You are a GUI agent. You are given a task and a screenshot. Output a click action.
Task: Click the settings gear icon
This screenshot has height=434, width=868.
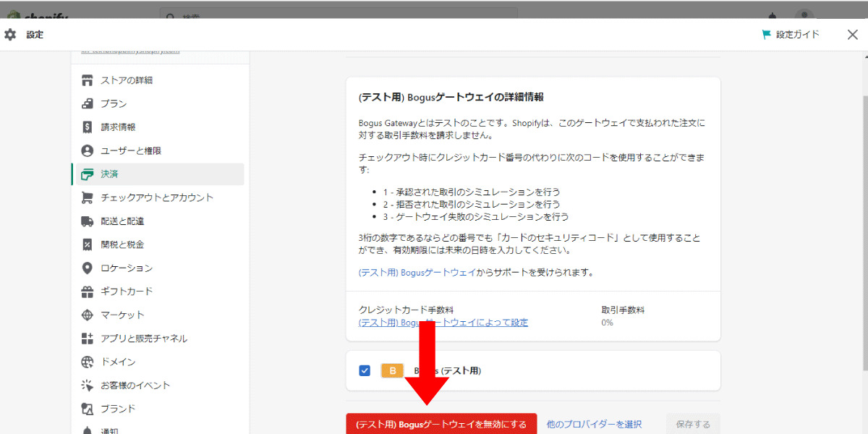[10, 34]
